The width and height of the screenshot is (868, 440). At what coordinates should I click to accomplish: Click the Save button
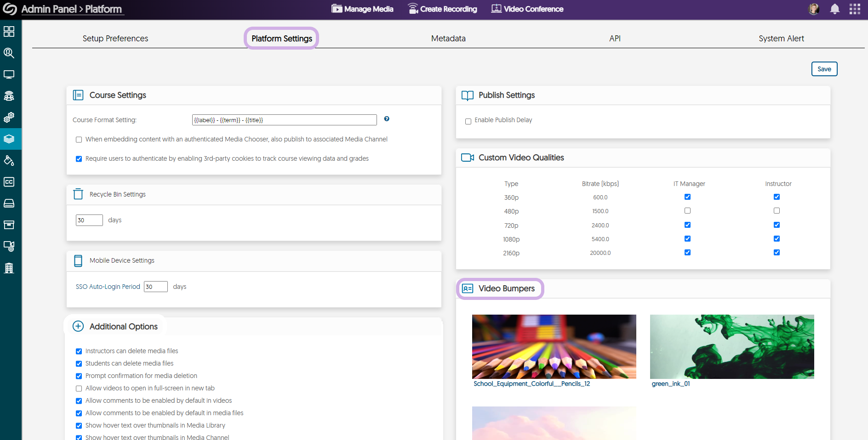pyautogui.click(x=824, y=69)
